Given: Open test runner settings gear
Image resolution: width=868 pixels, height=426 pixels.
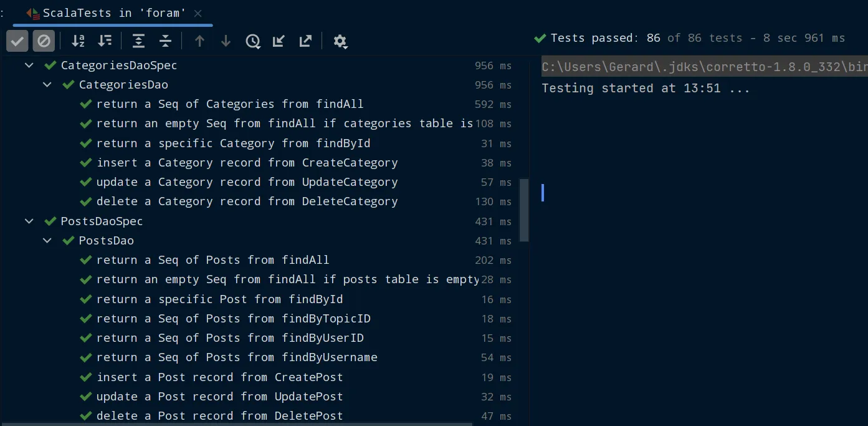Looking at the screenshot, I should [340, 41].
